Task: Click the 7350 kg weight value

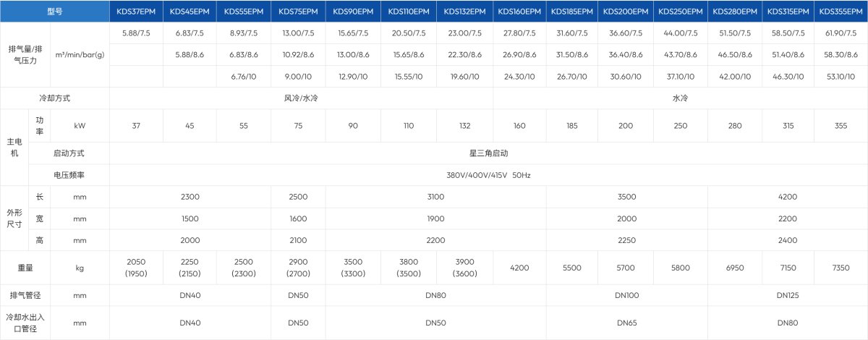Action: [x=841, y=268]
